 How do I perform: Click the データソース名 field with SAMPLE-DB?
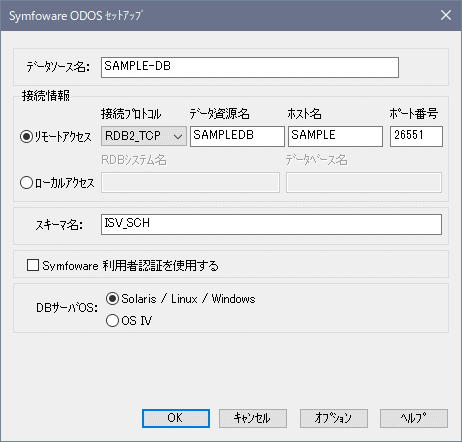(250, 67)
